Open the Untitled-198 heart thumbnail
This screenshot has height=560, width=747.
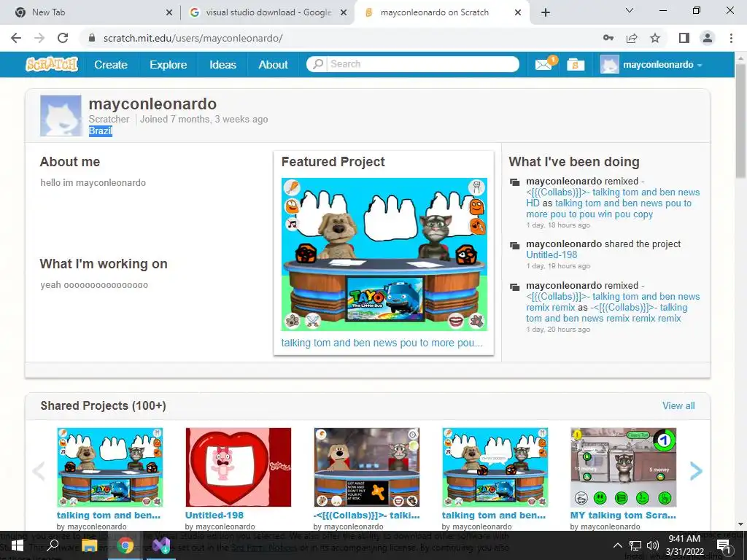point(239,467)
